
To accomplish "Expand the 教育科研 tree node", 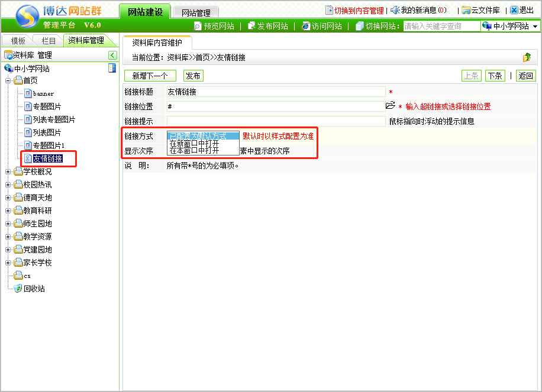I will pos(8,210).
